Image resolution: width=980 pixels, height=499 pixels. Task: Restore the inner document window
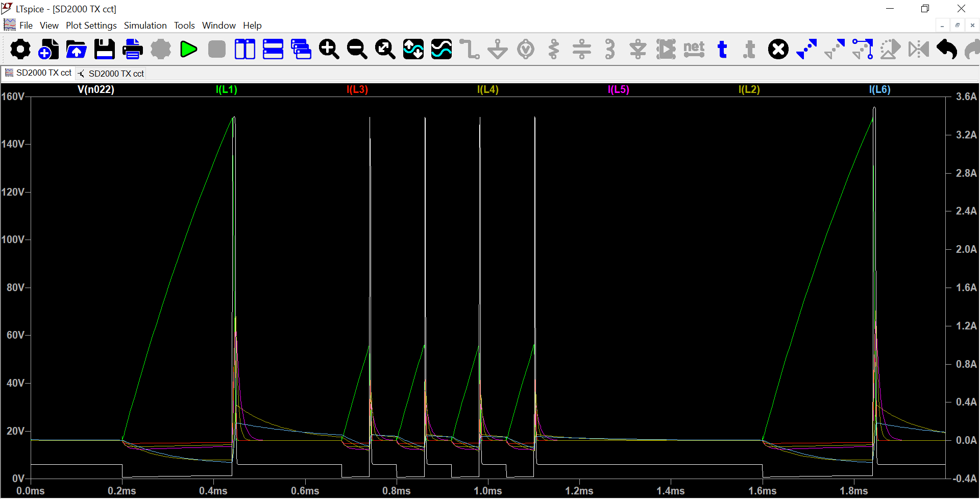point(958,26)
